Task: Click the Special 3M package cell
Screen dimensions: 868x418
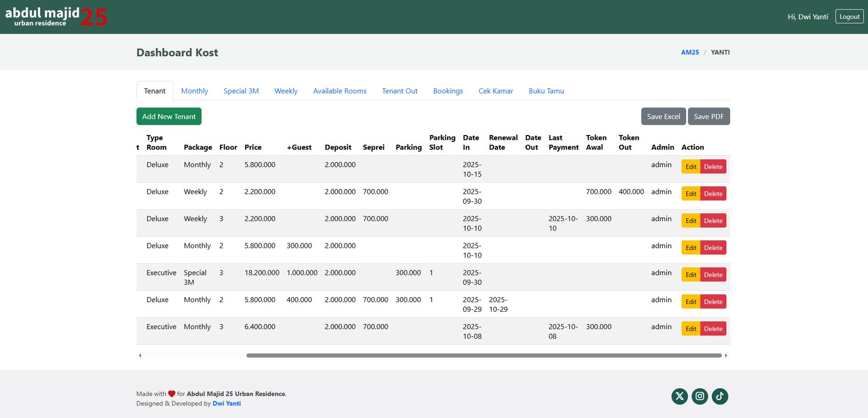Action: pyautogui.click(x=195, y=278)
